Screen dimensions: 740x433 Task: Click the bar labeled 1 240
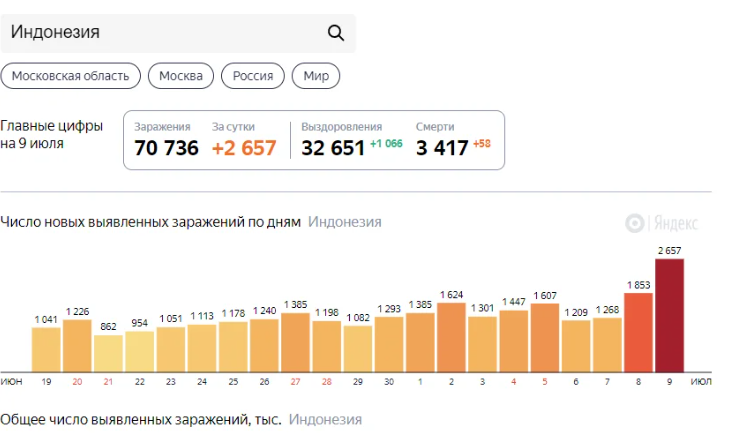tap(264, 346)
